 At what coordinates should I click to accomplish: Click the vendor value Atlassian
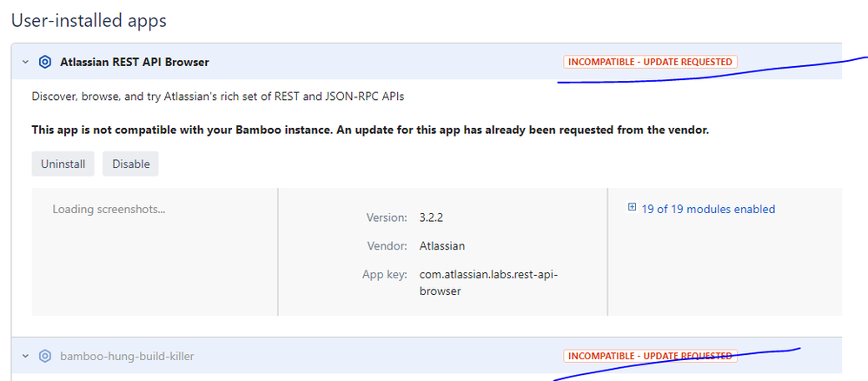coord(442,245)
